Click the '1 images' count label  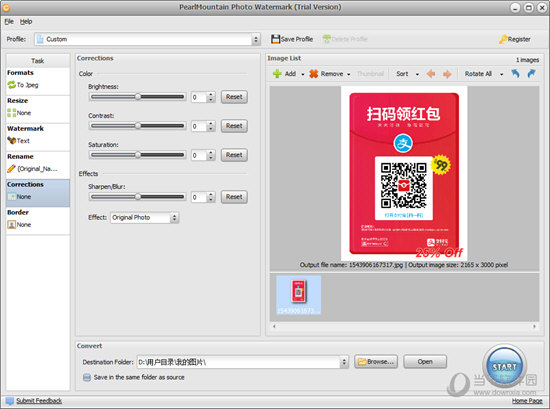(527, 60)
